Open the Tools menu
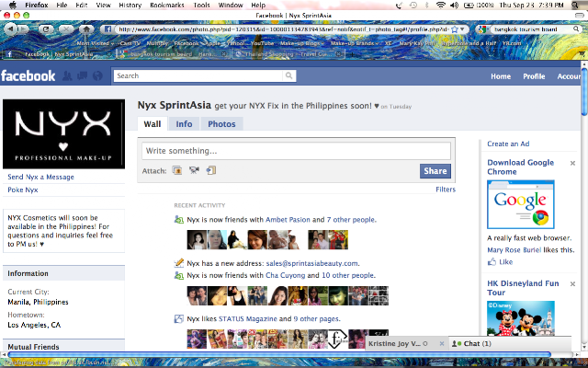 (201, 6)
